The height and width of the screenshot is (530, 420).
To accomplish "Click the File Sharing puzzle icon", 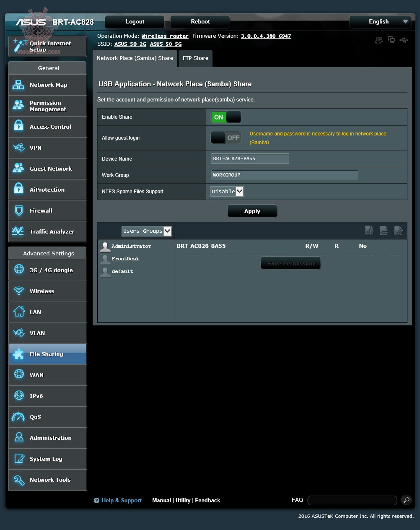I will pos(19,354).
